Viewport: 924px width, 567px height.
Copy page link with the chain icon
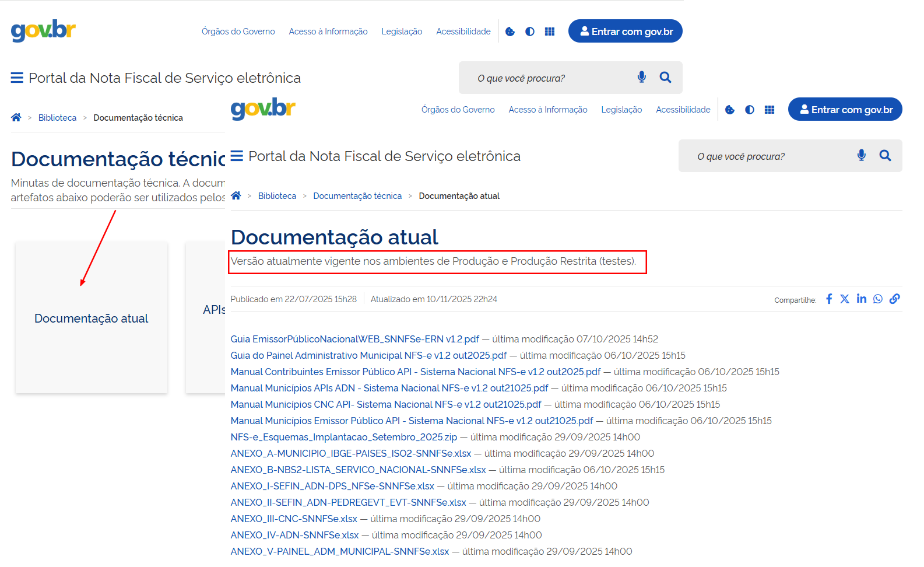coord(894,299)
